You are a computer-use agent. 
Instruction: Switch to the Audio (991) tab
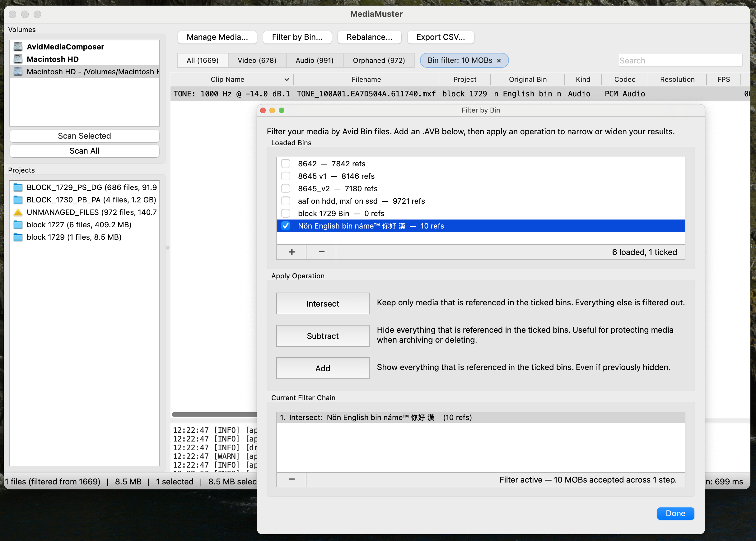315,60
